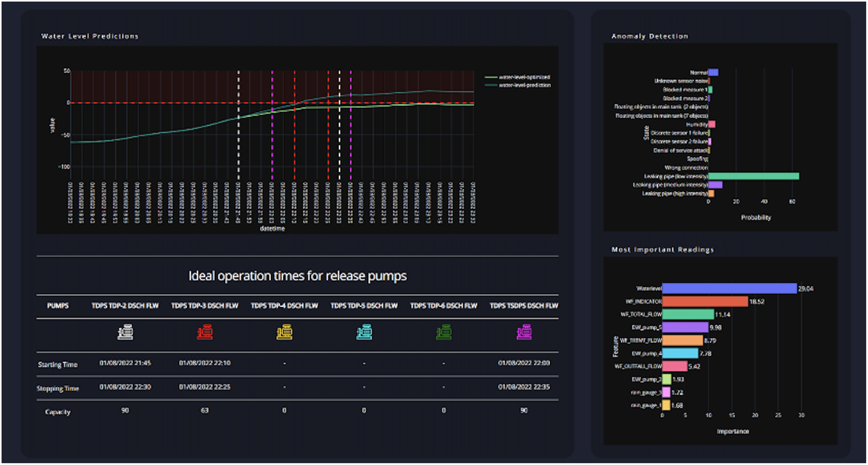Click the green TDP-6 pump icon
The image size is (868, 465).
pyautogui.click(x=443, y=332)
